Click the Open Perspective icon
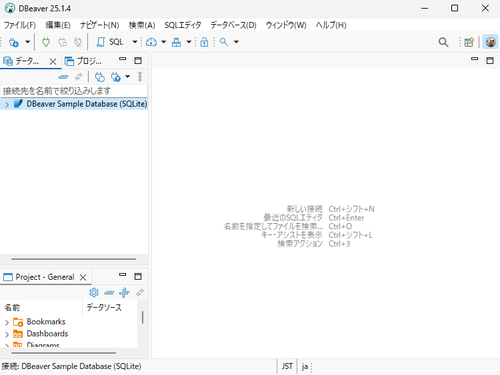Screen dimensions: 500x375 469,42
